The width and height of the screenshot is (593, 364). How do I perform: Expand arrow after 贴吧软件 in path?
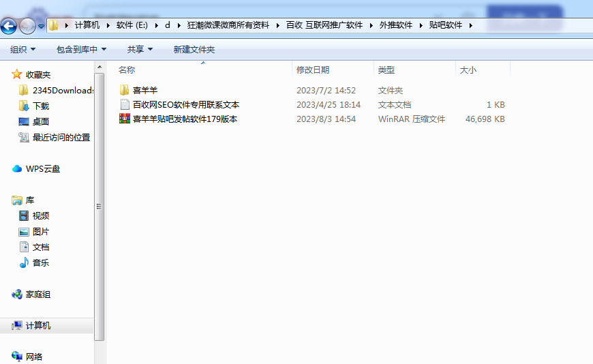pyautogui.click(x=471, y=25)
